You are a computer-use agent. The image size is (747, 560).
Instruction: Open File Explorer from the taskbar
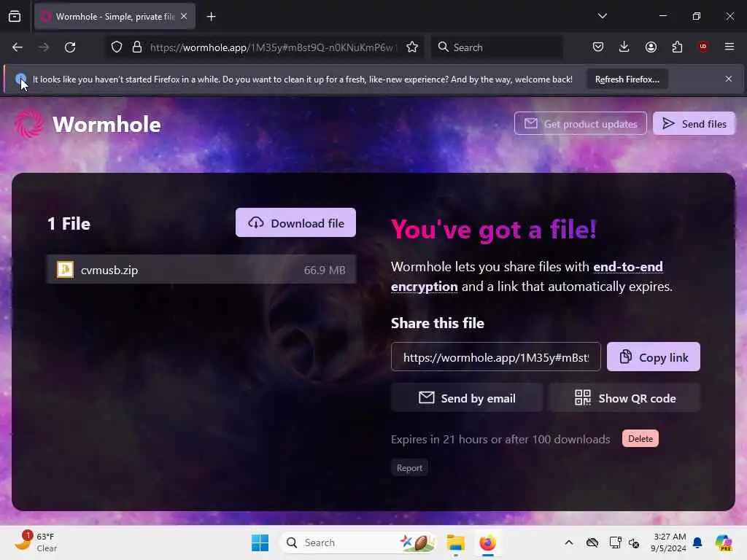click(x=455, y=542)
